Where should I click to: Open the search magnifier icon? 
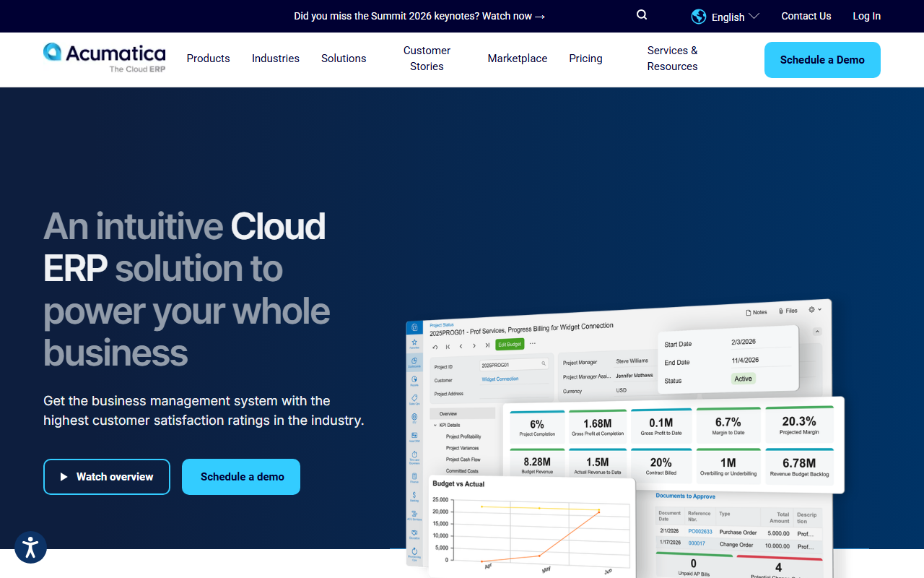[x=642, y=15]
